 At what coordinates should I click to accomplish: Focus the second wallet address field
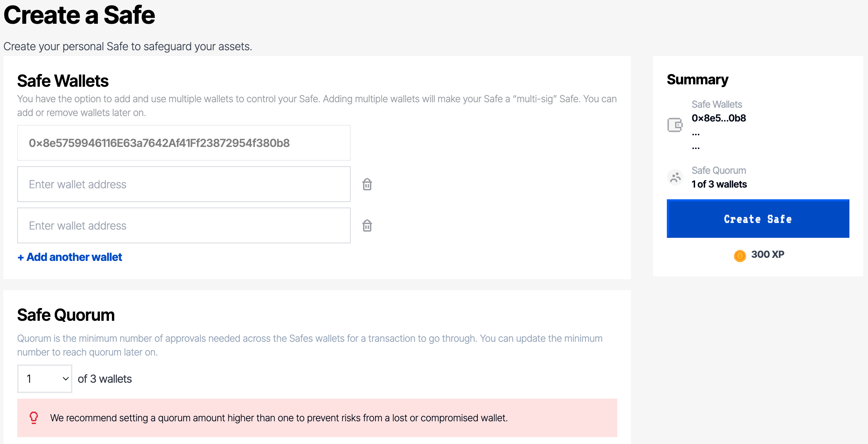184,184
